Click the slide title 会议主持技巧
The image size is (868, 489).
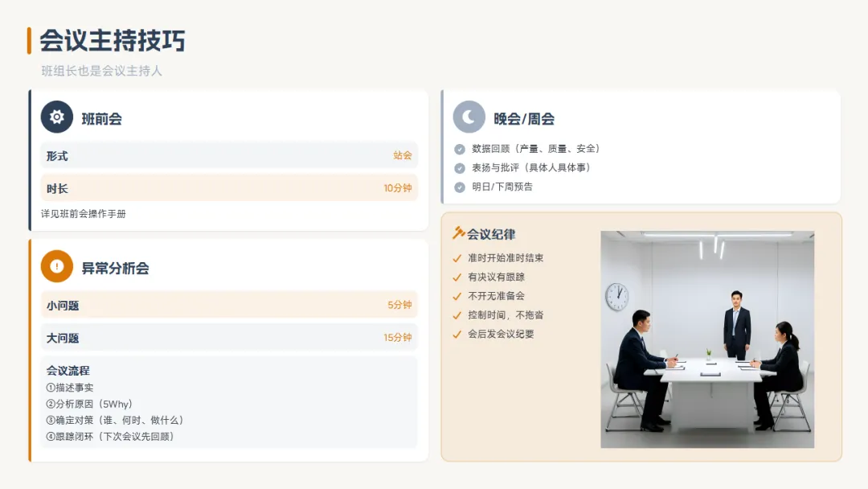tap(113, 40)
